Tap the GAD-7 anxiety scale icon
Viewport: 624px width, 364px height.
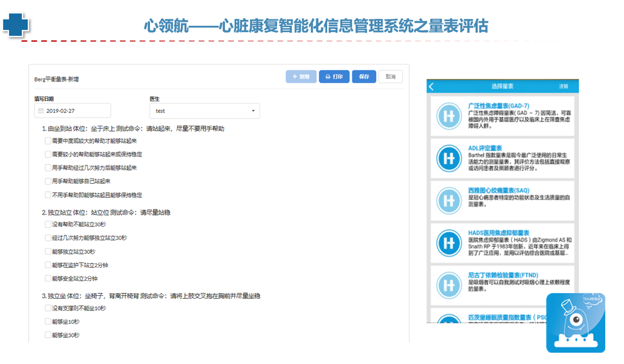449,116
